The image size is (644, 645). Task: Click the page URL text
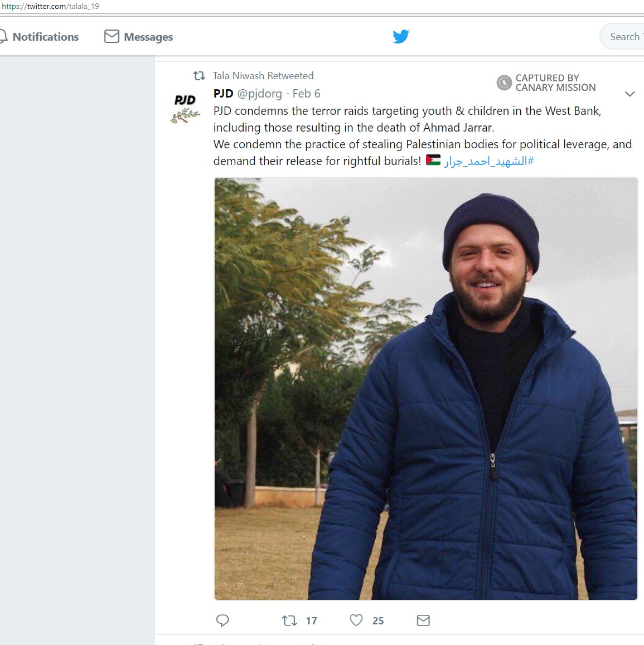coord(50,6)
